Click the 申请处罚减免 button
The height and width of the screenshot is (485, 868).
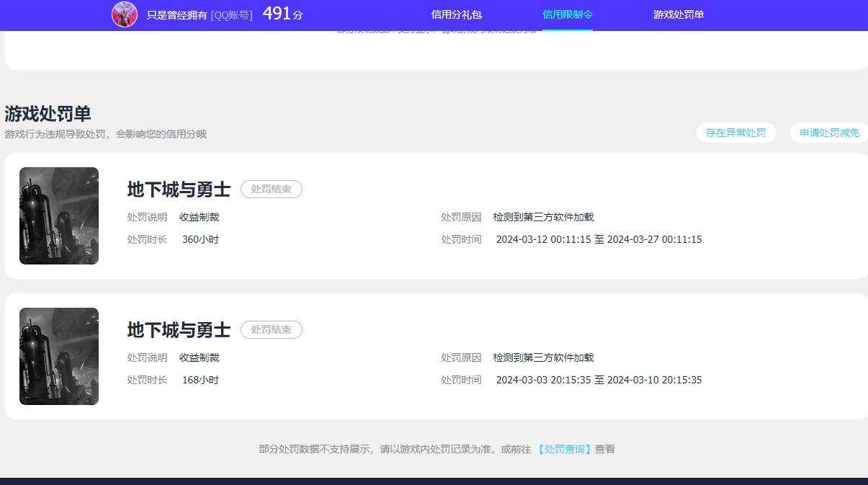tap(829, 133)
